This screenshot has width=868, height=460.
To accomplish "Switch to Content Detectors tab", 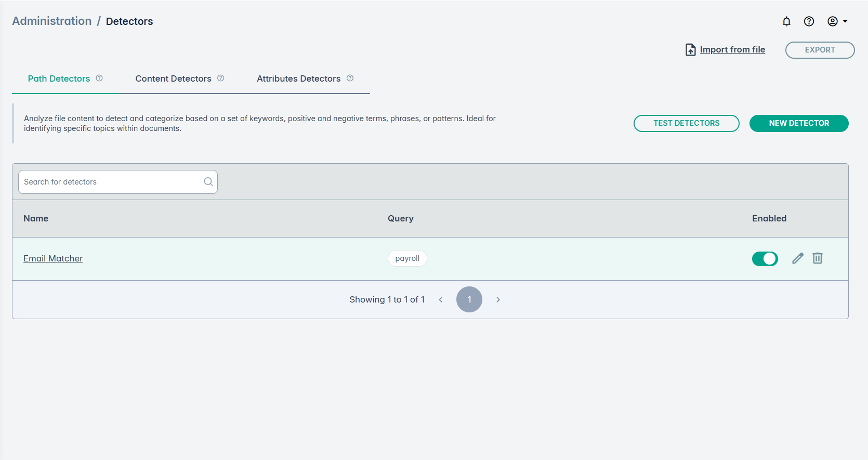I will (x=173, y=78).
